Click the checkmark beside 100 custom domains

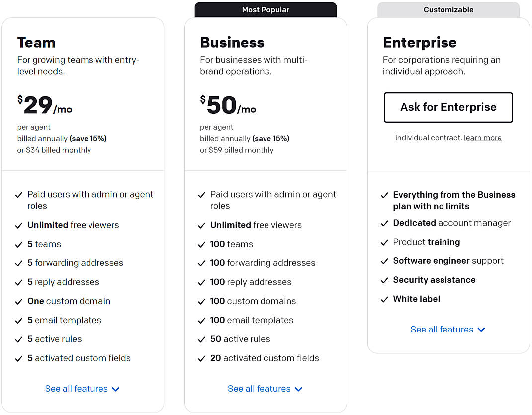(x=202, y=301)
